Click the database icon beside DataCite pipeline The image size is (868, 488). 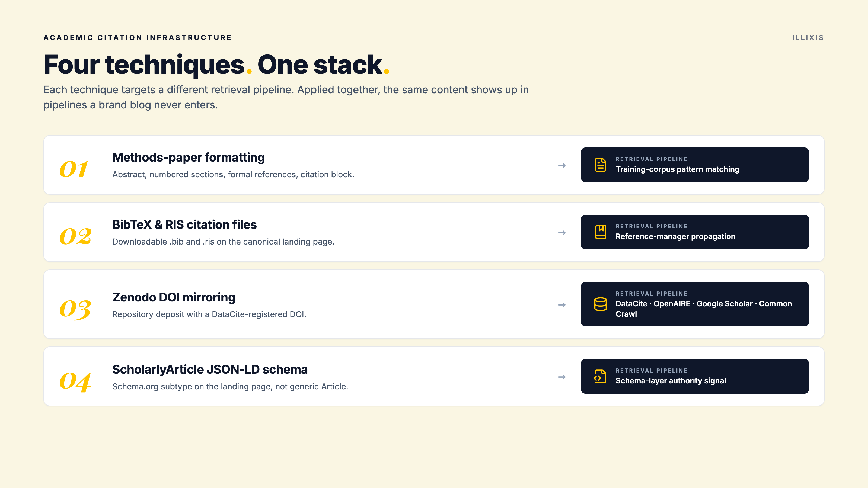click(601, 304)
